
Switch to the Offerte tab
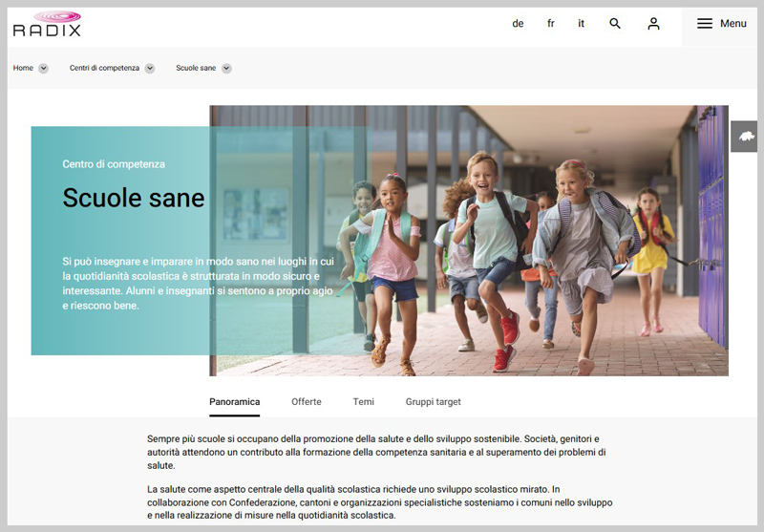[307, 402]
